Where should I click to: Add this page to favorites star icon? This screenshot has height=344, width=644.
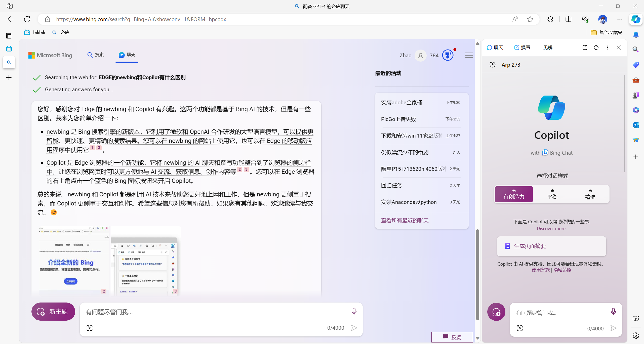(x=530, y=19)
